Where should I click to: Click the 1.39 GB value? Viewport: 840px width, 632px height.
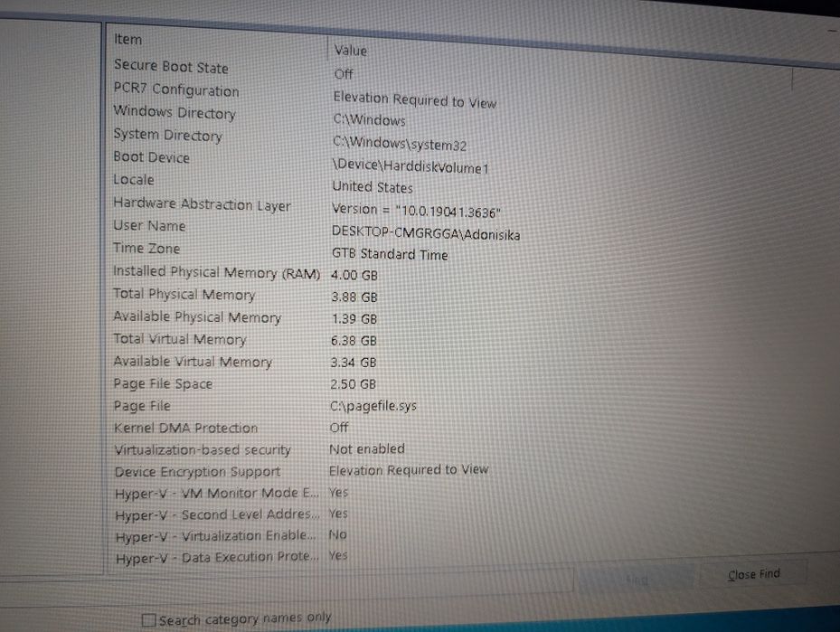pos(354,319)
